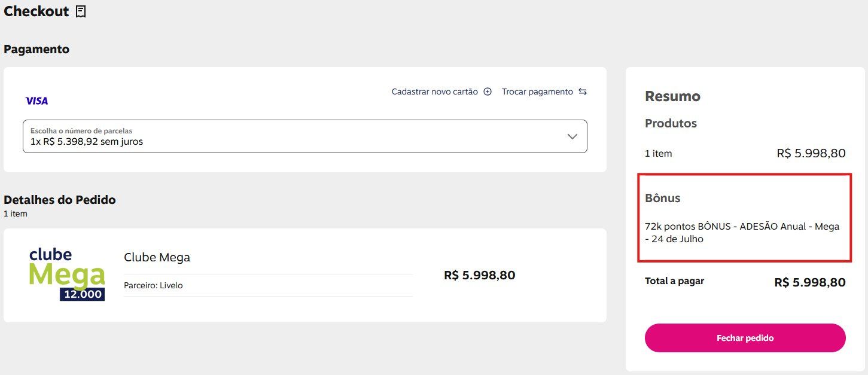
Task: Click the Clube Mega 12.000 product logo
Action: click(67, 275)
